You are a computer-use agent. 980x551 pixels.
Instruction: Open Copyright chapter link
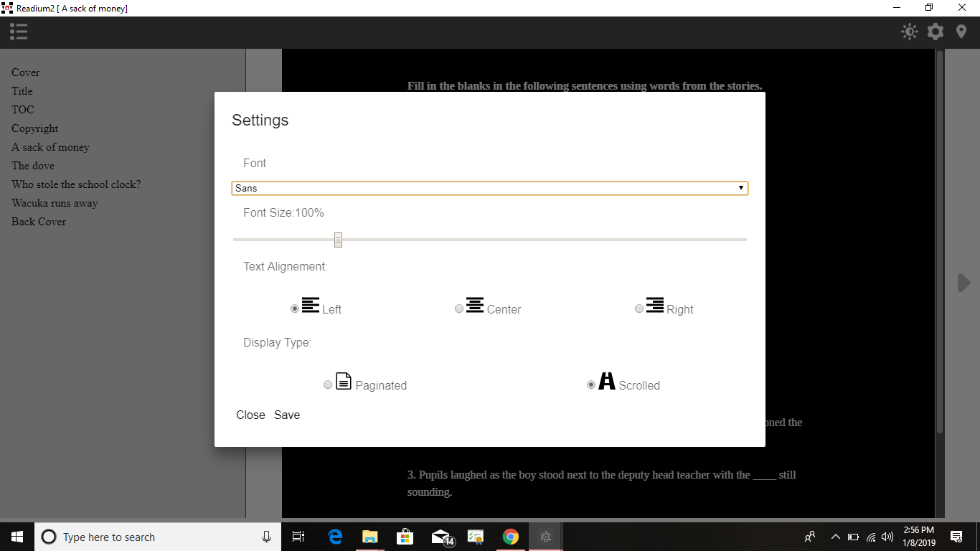coord(35,128)
